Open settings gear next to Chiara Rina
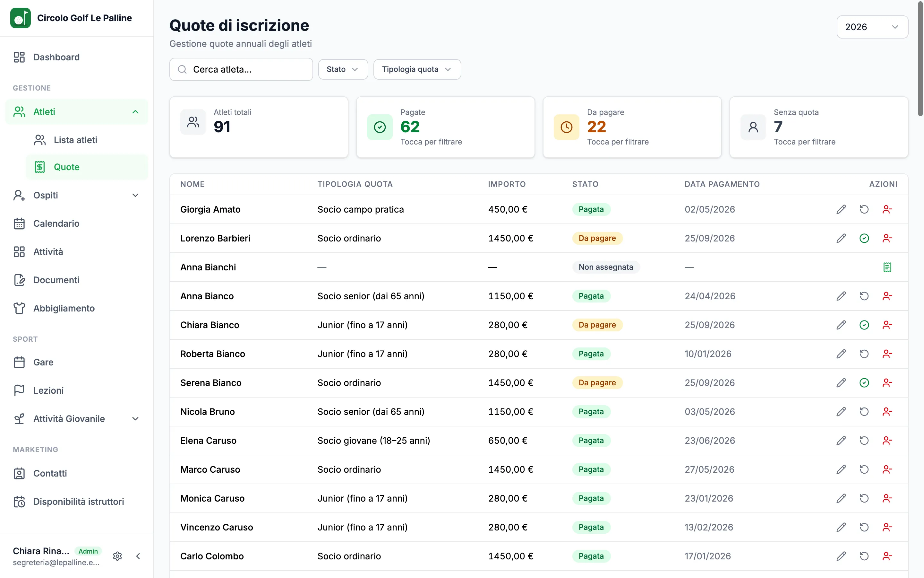The width and height of the screenshot is (924, 578). pyautogui.click(x=118, y=556)
